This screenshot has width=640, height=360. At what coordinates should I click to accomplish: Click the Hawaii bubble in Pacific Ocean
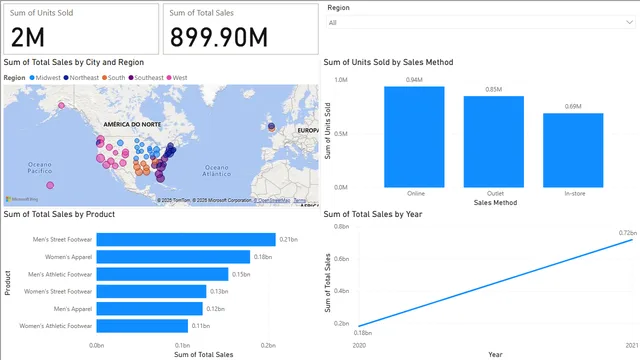click(x=50, y=185)
